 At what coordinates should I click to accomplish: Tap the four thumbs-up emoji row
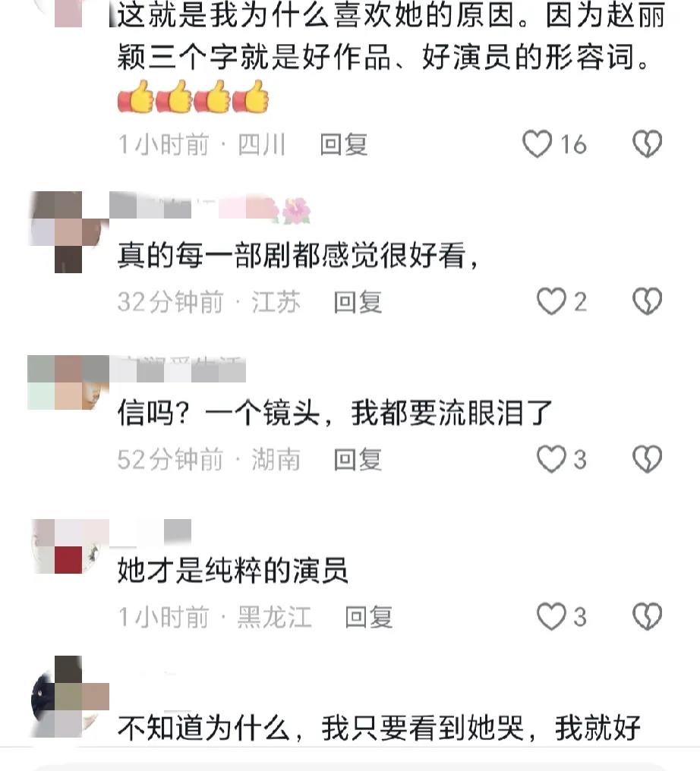point(194,97)
